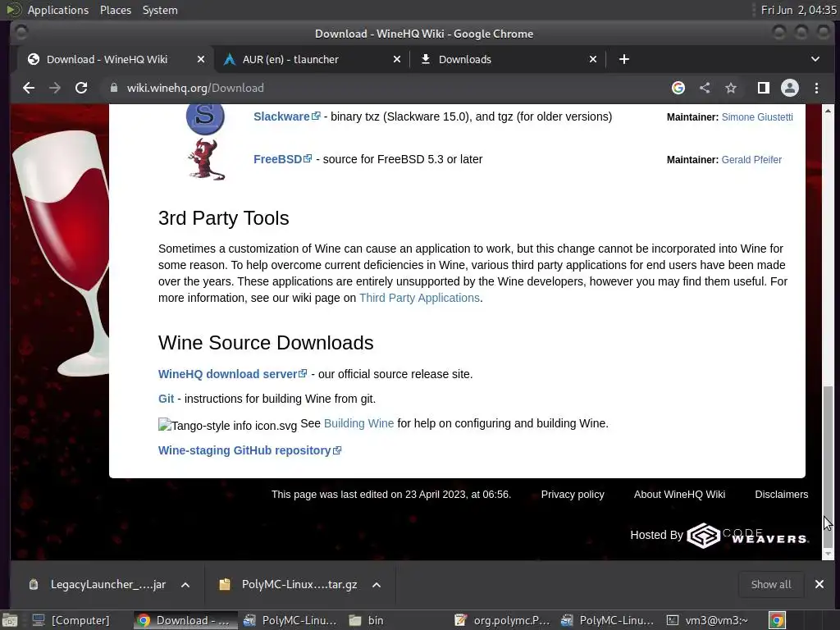Click the PolyMC tar.gz archive icon

click(x=225, y=584)
